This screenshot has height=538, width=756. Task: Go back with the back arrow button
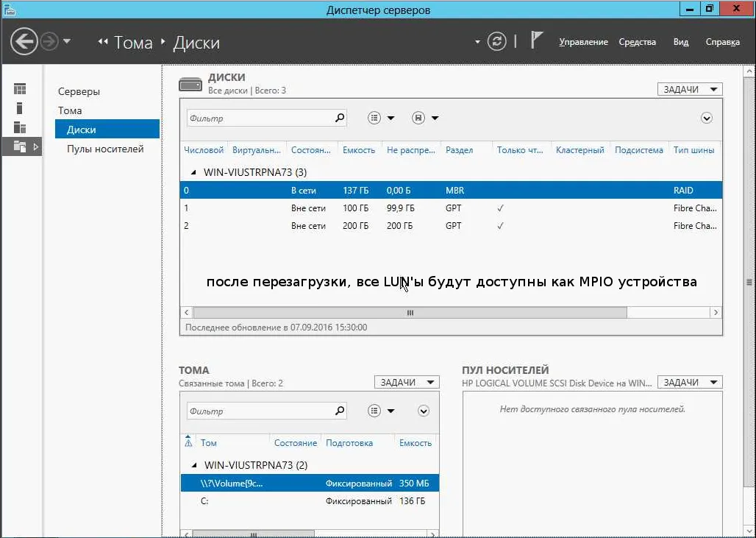24,41
